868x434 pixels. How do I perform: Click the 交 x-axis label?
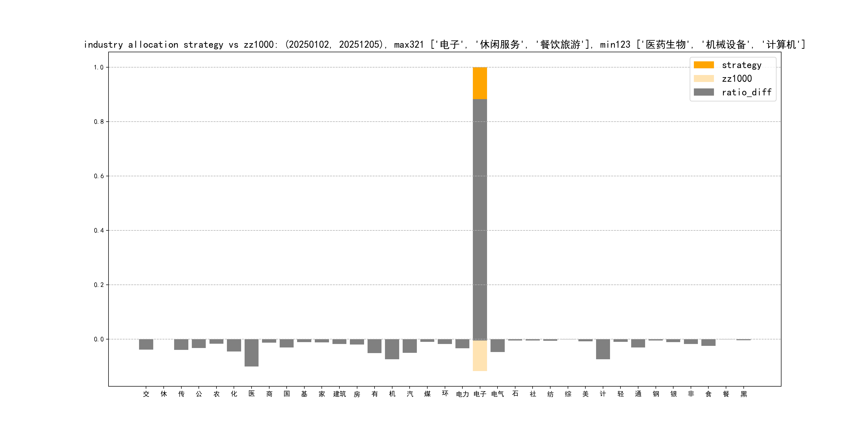tap(146, 394)
